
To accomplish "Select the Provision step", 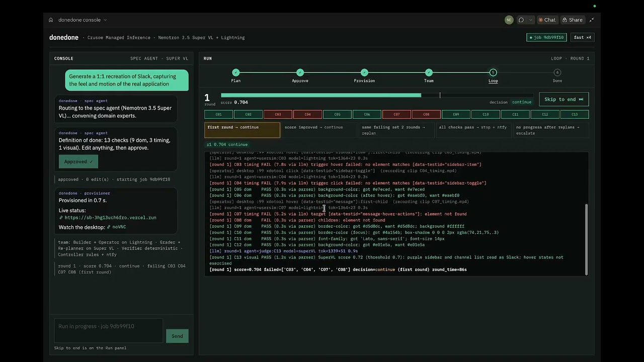I will 364,76.
